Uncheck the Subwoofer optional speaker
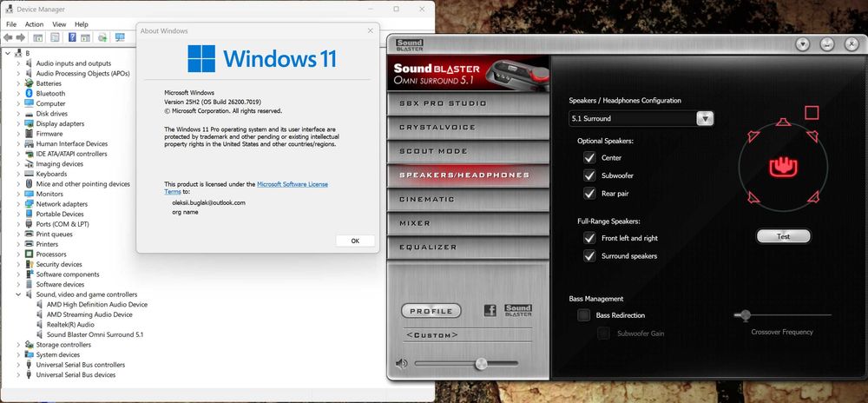The image size is (868, 403). point(589,175)
